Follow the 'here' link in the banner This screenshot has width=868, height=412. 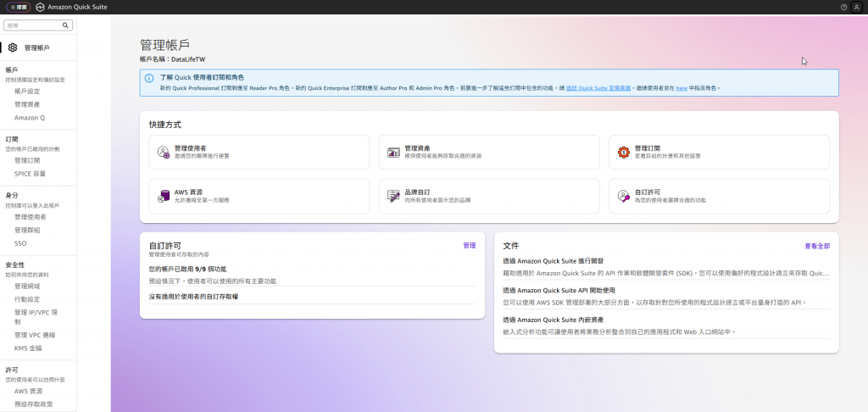point(682,88)
